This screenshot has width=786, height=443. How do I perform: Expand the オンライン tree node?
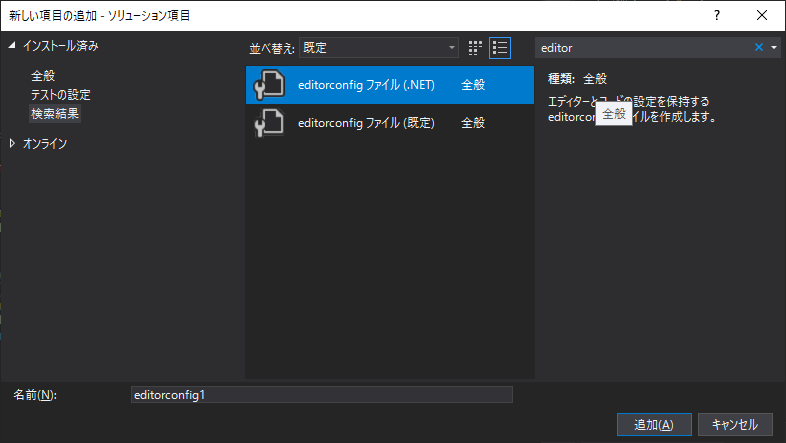pos(12,143)
